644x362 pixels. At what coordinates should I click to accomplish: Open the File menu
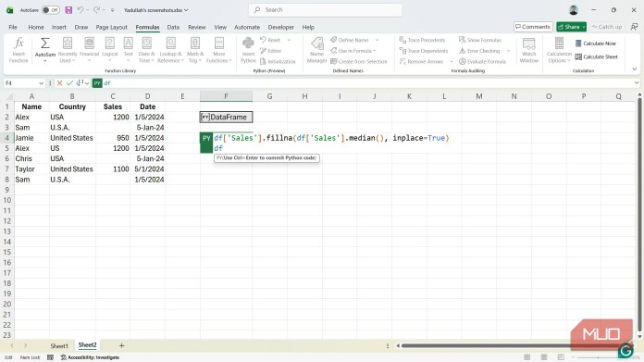click(13, 27)
